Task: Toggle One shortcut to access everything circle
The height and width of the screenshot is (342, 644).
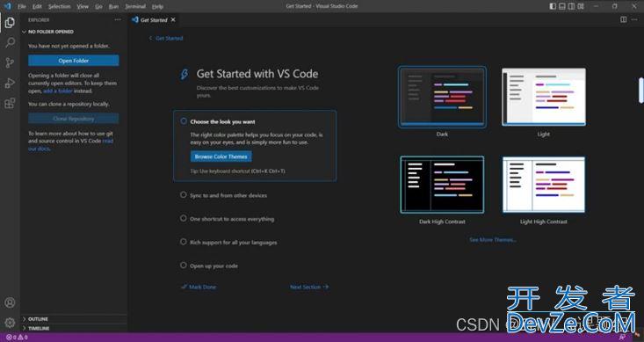Action: pos(183,218)
